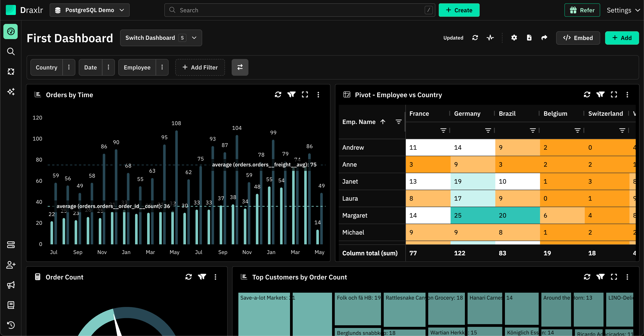Open the dashboard icon in the sidebar
The image size is (644, 336).
coord(11,31)
